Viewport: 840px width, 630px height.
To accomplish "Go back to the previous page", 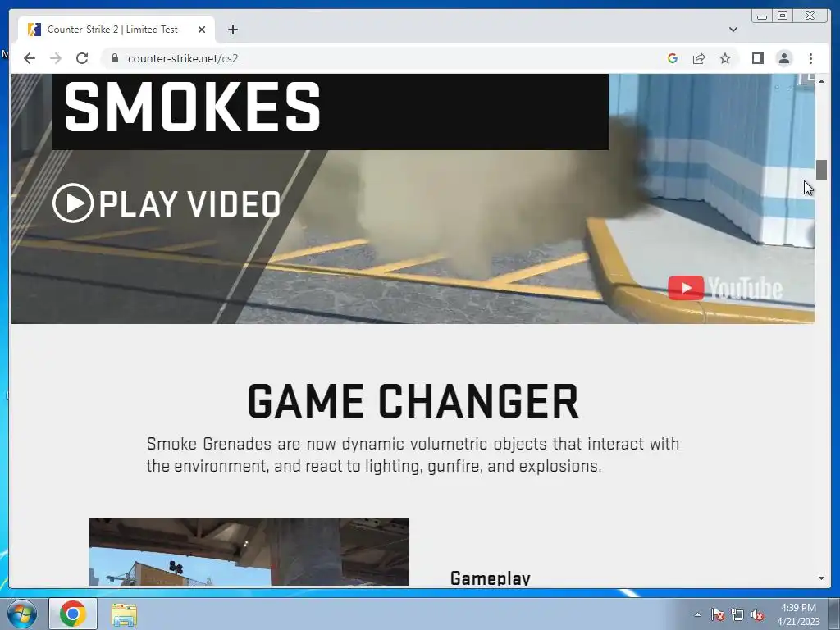I will click(30, 58).
